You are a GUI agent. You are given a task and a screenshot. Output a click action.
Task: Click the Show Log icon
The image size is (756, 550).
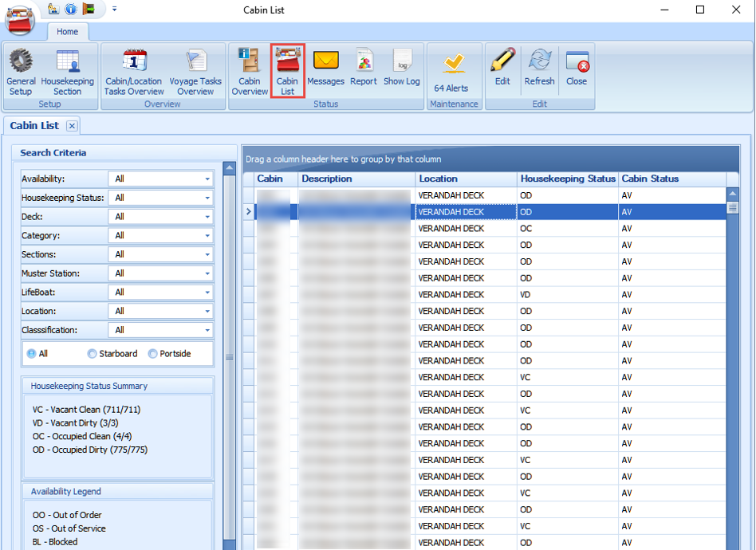click(x=401, y=72)
